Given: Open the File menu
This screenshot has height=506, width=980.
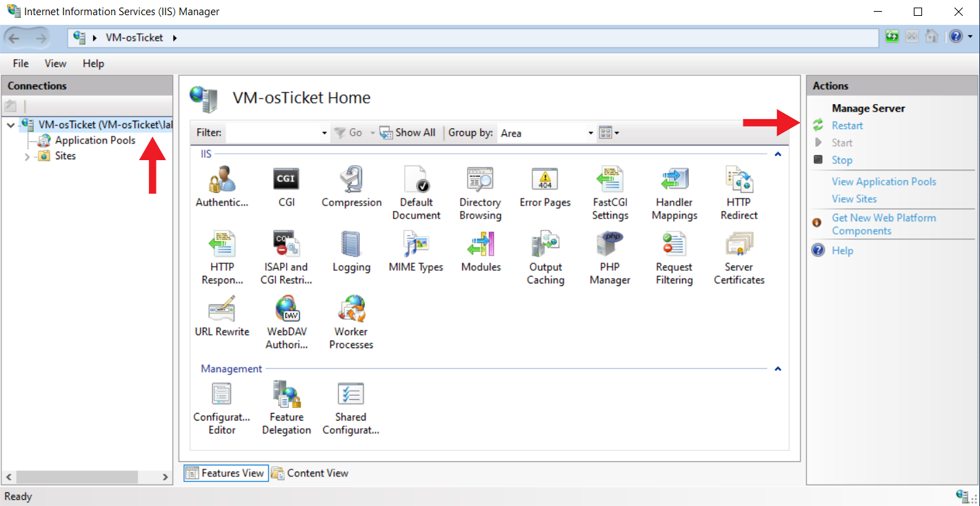Looking at the screenshot, I should [21, 63].
